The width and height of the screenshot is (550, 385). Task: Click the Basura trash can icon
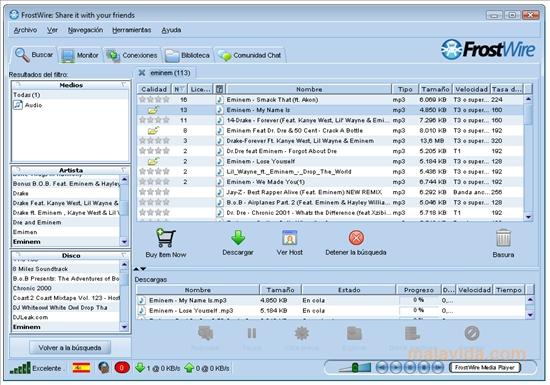[504, 238]
